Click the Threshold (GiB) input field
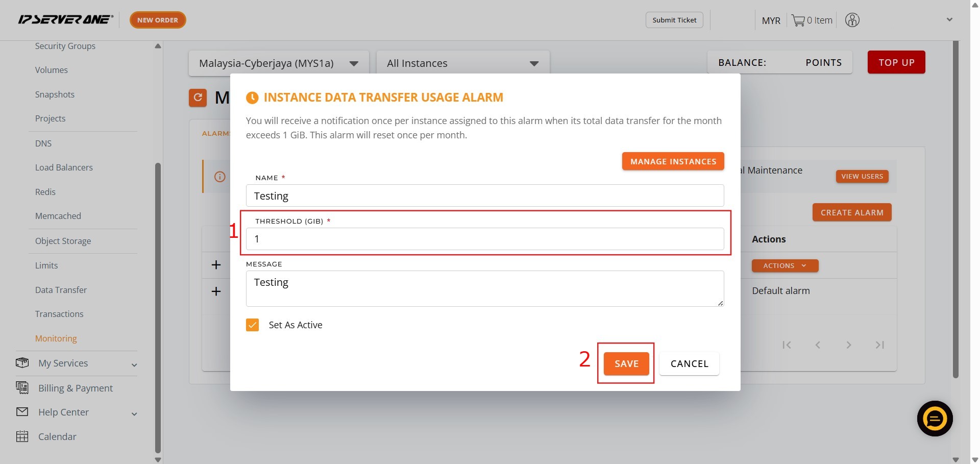980x464 pixels. pyautogui.click(x=484, y=239)
